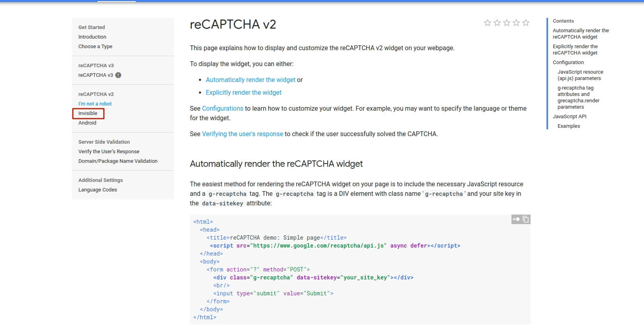Copy the code sample to clipboard

525,219
